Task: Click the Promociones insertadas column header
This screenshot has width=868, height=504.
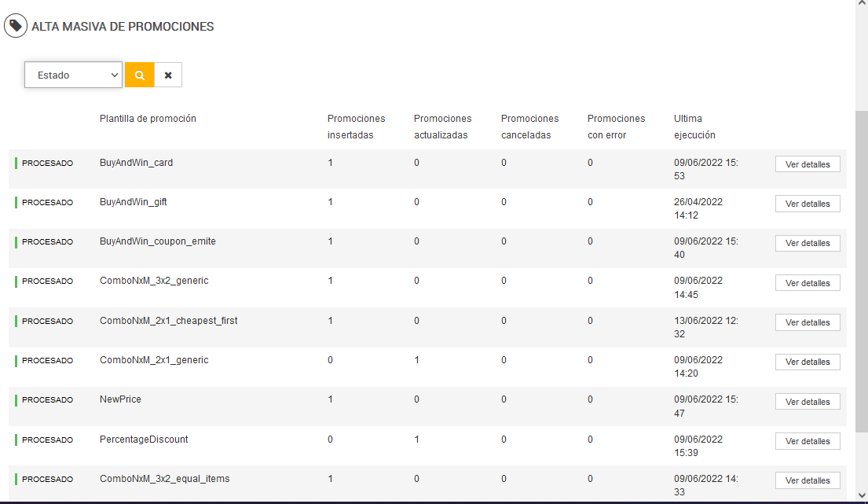Action: pyautogui.click(x=356, y=127)
